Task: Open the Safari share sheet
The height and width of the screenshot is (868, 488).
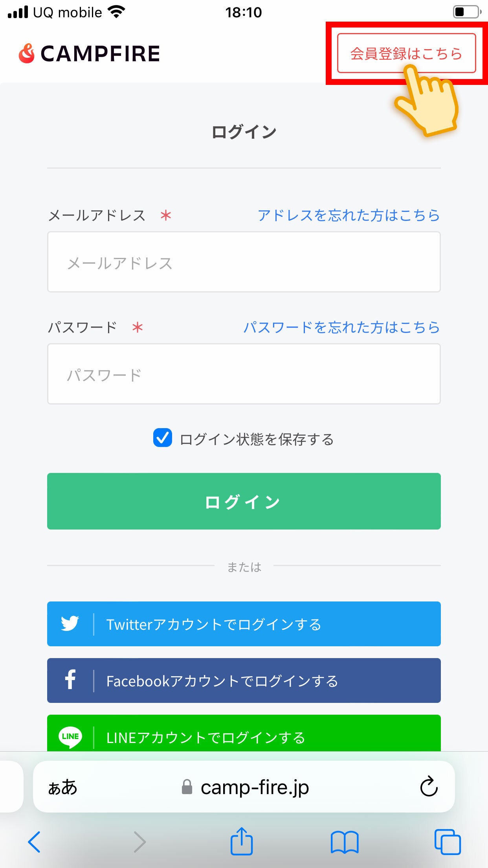Action: (x=241, y=842)
